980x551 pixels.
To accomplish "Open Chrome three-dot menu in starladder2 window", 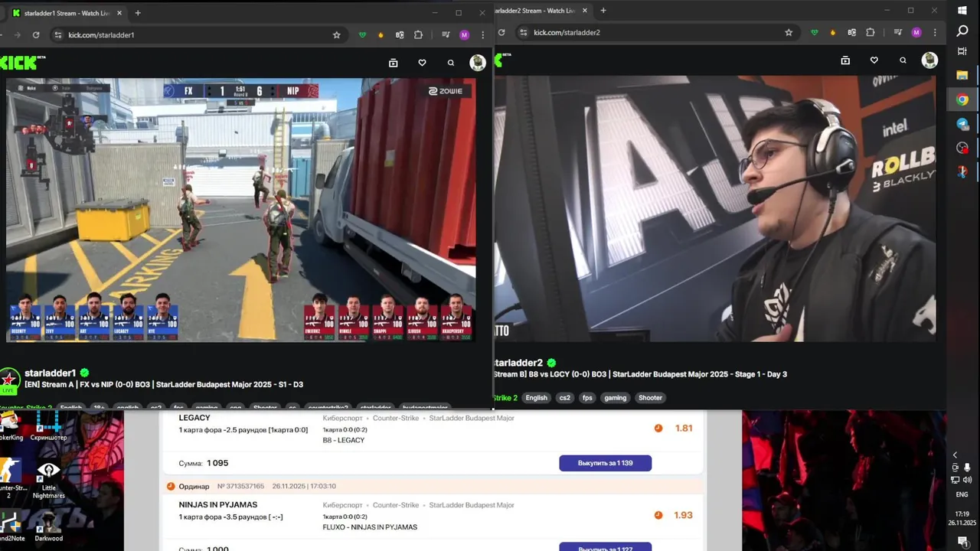I will tap(935, 32).
